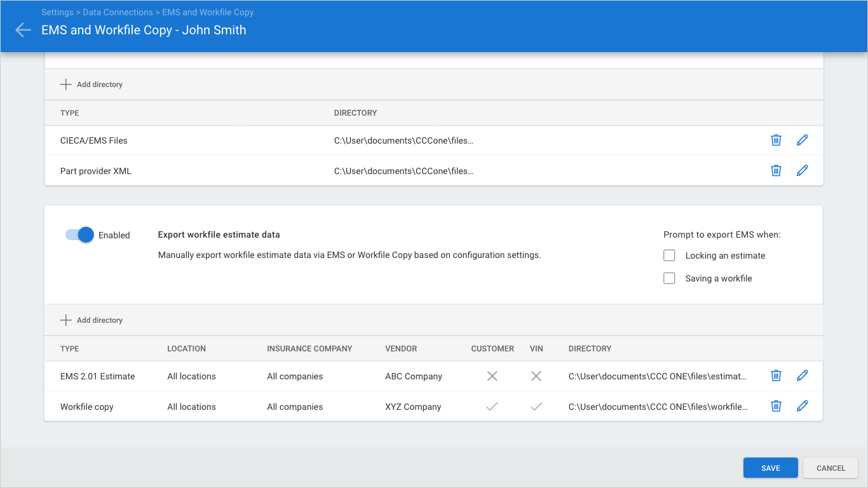Click the VIN column header
The height and width of the screenshot is (488, 868).
tap(536, 349)
